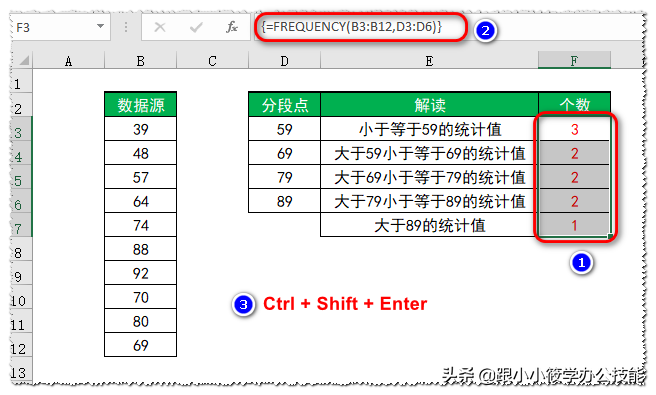Click cell containing 80
The height and width of the screenshot is (395, 656).
coord(141,321)
